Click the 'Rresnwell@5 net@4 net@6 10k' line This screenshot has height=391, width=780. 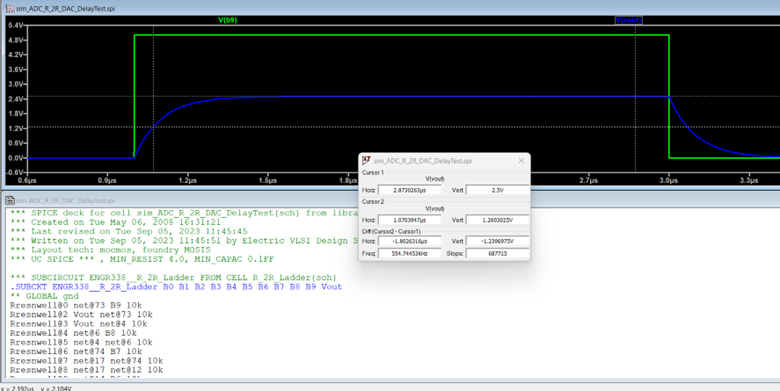[x=81, y=342]
